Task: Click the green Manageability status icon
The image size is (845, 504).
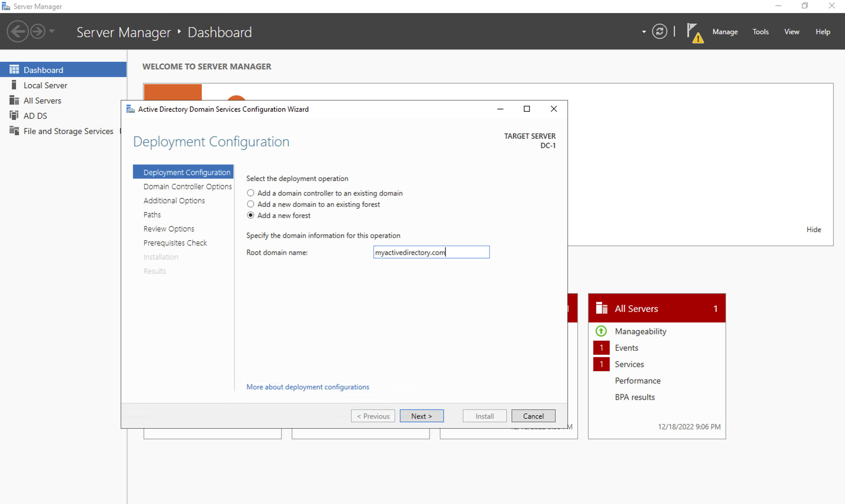Action: pyautogui.click(x=601, y=331)
